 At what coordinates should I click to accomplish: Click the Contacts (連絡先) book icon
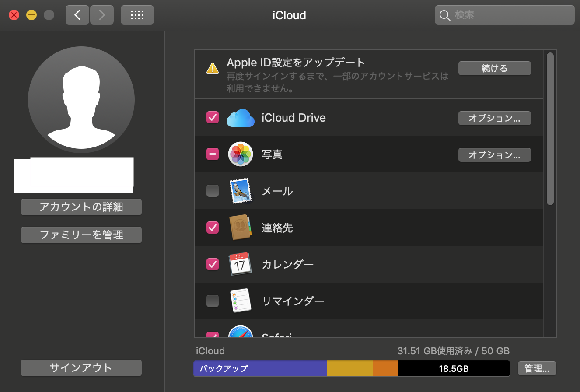(x=240, y=227)
